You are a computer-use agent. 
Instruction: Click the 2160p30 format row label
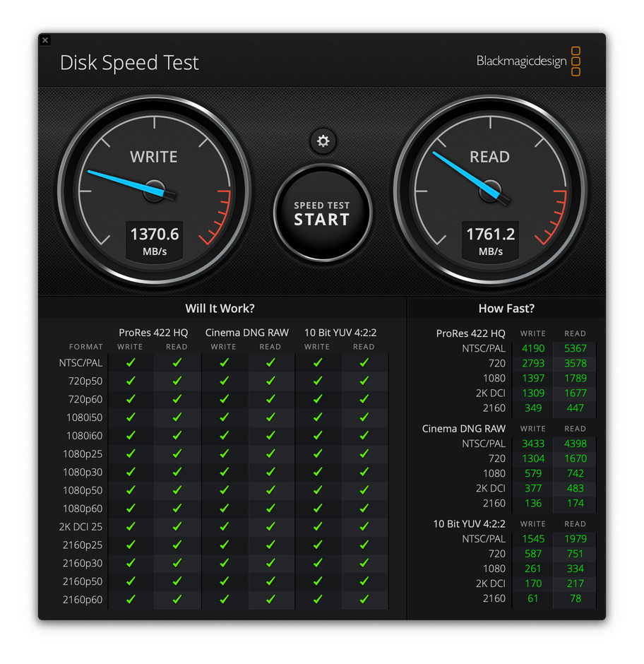pyautogui.click(x=82, y=563)
